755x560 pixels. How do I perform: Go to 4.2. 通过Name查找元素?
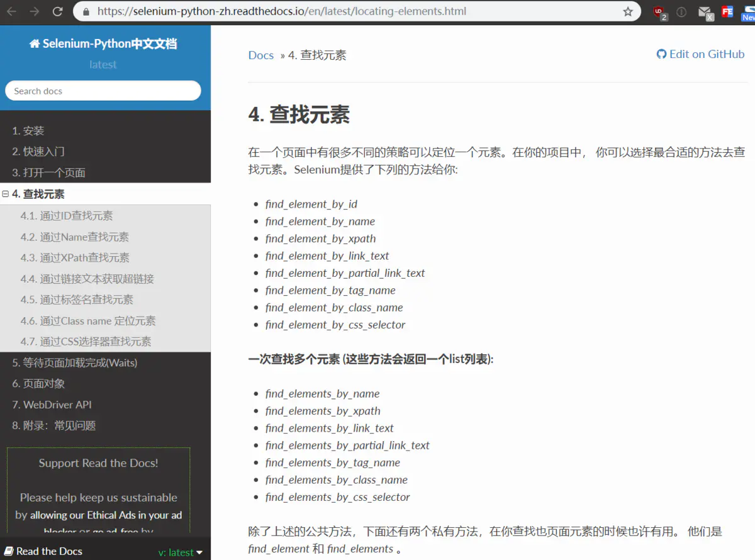click(x=74, y=237)
